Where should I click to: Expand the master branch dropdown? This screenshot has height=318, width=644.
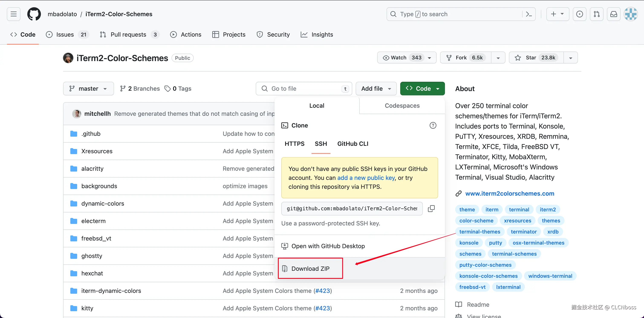(88, 89)
